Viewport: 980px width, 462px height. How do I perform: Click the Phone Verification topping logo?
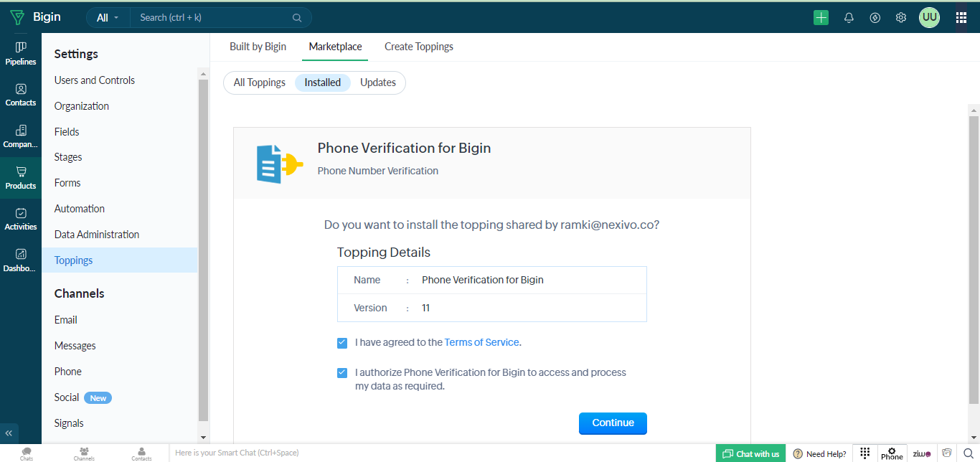click(280, 164)
